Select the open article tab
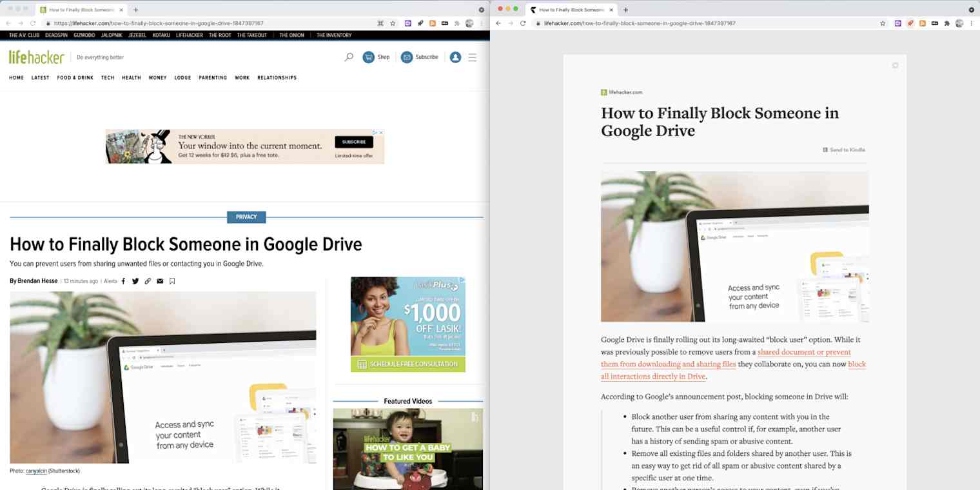This screenshot has width=980, height=490. coord(77,10)
